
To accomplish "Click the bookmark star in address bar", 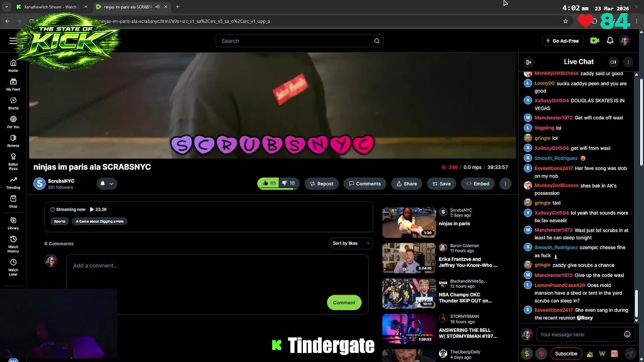I will [x=566, y=21].
